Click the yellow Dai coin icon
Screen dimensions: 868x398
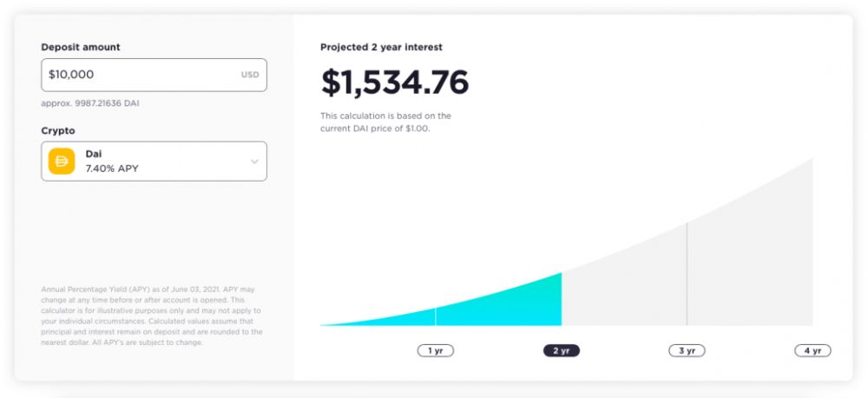pos(62,162)
